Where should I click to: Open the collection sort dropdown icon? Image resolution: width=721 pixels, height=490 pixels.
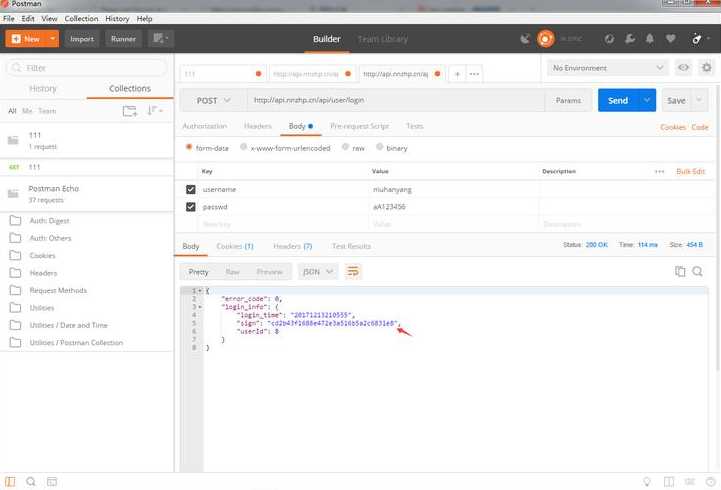[x=154, y=111]
